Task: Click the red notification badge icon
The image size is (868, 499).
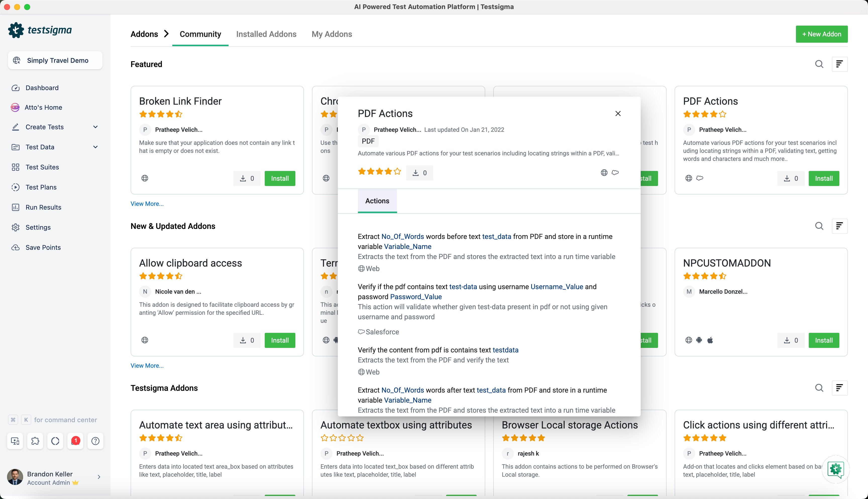Action: tap(75, 441)
